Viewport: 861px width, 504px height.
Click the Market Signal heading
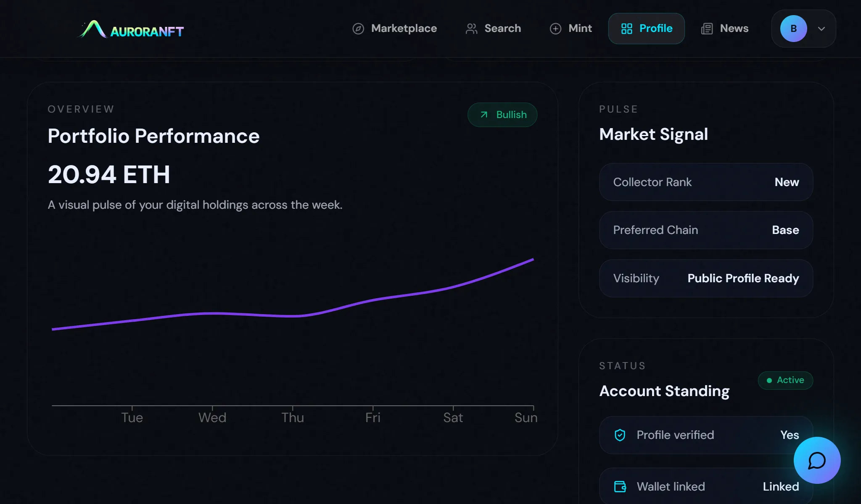pyautogui.click(x=653, y=134)
